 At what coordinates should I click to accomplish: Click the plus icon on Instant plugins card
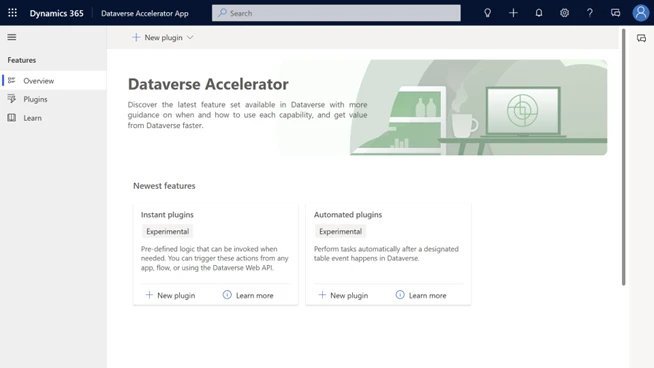coord(149,295)
